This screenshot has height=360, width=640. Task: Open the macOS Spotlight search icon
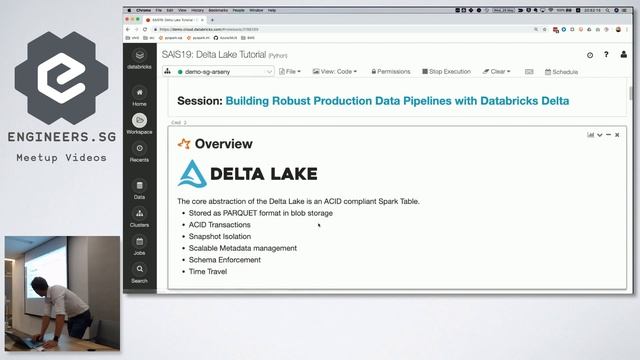[608, 10]
